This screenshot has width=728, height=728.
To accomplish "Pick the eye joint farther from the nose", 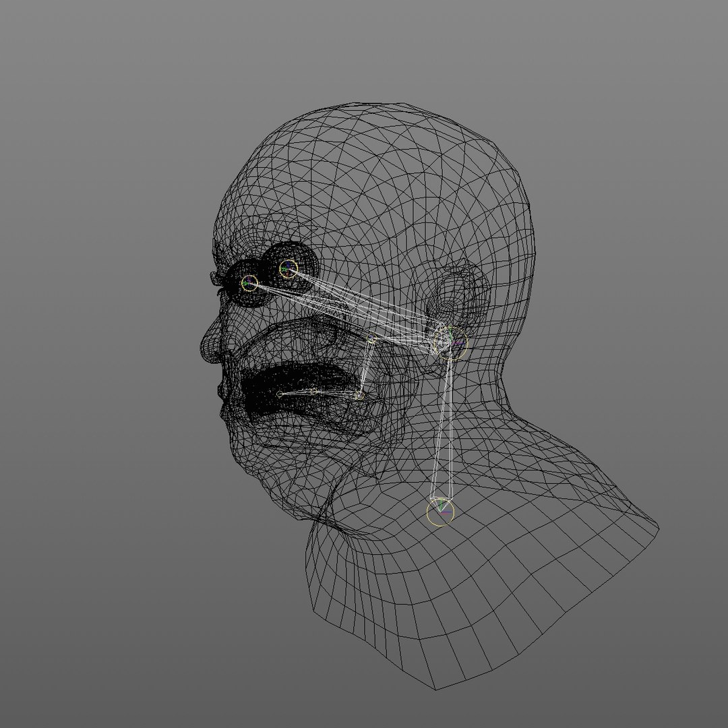I will (289, 269).
